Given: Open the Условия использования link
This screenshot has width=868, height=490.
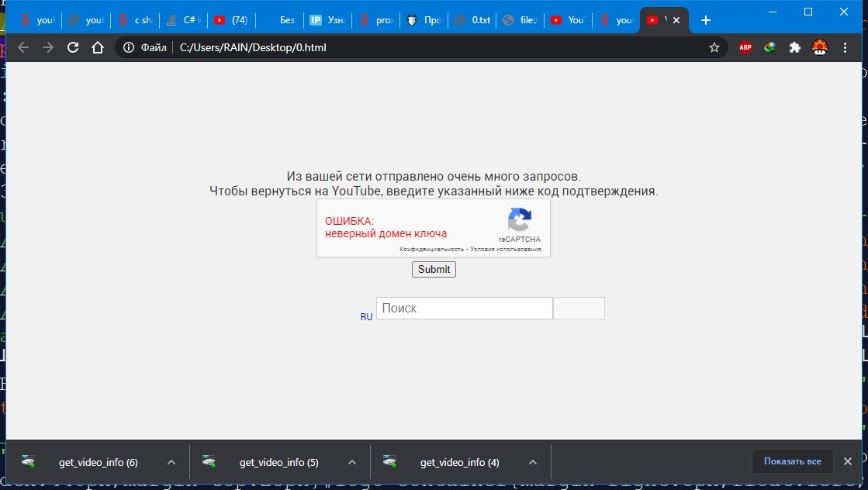Looking at the screenshot, I should [506, 249].
